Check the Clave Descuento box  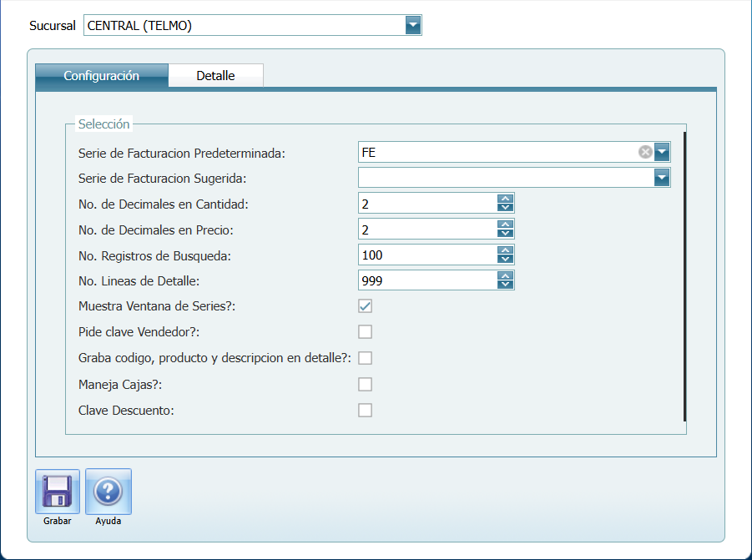pos(365,410)
